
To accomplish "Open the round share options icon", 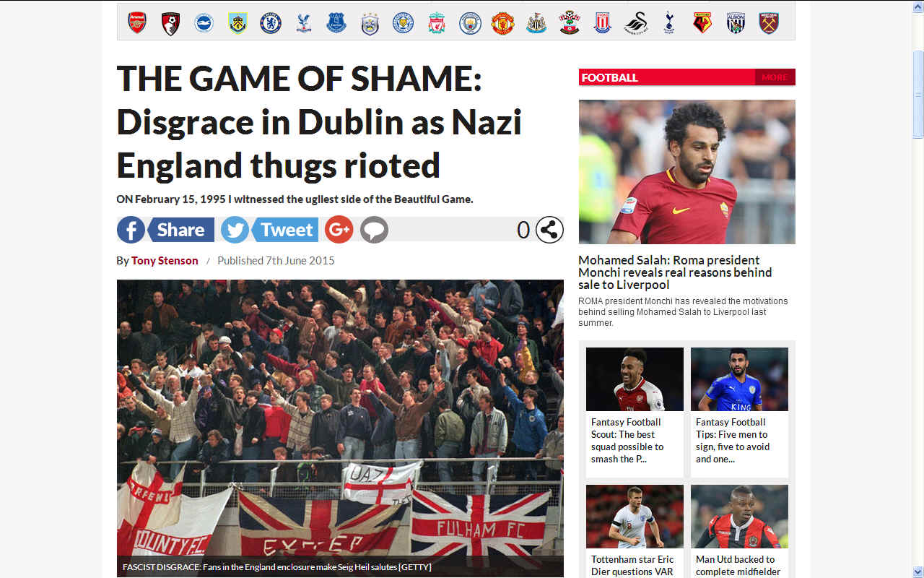I will 549,230.
